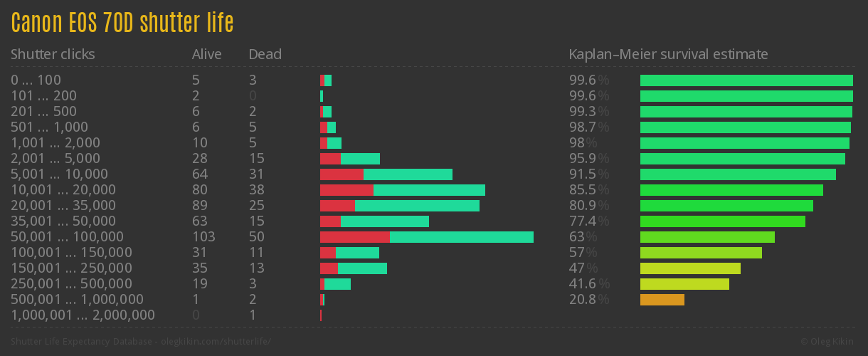This screenshot has width=868, height=356.
Task: Click the orange 20.8% survival bar
Action: pyautogui.click(x=662, y=300)
